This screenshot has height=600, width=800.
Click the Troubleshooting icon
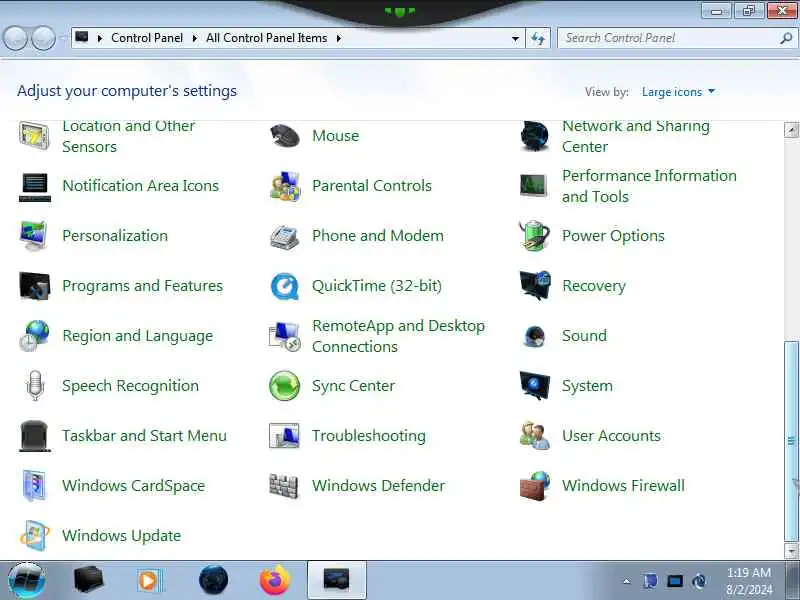click(x=284, y=435)
